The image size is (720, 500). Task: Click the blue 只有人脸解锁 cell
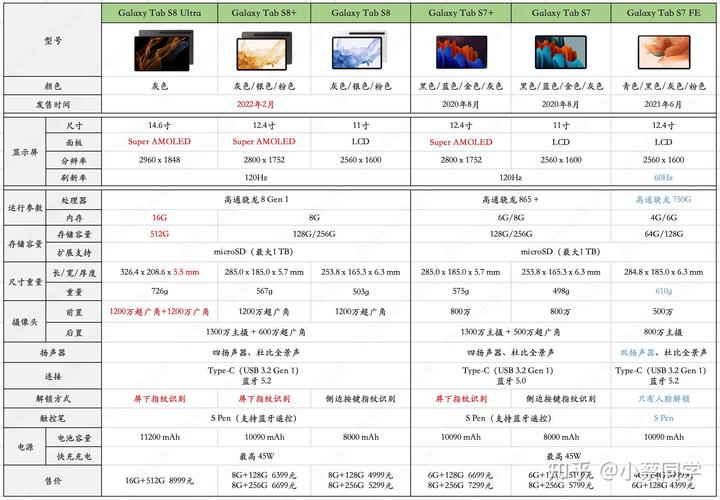pyautogui.click(x=663, y=399)
